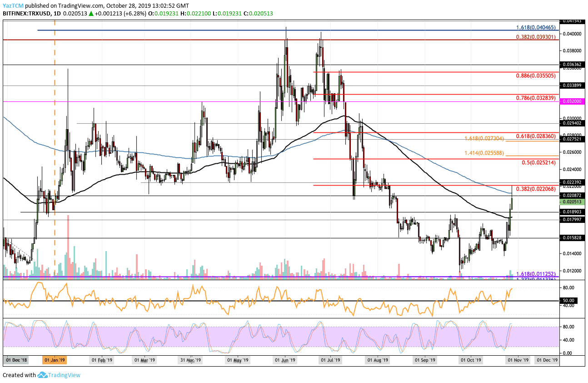Click the TradingView logo icon at bottom
588x383 pixels.
pos(43,375)
